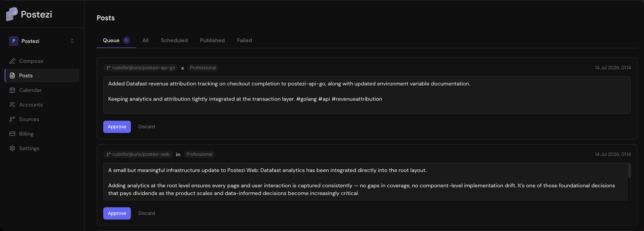
Task: Click the rudolfsrijkuris/postezi-api-go source tag
Action: click(x=140, y=68)
